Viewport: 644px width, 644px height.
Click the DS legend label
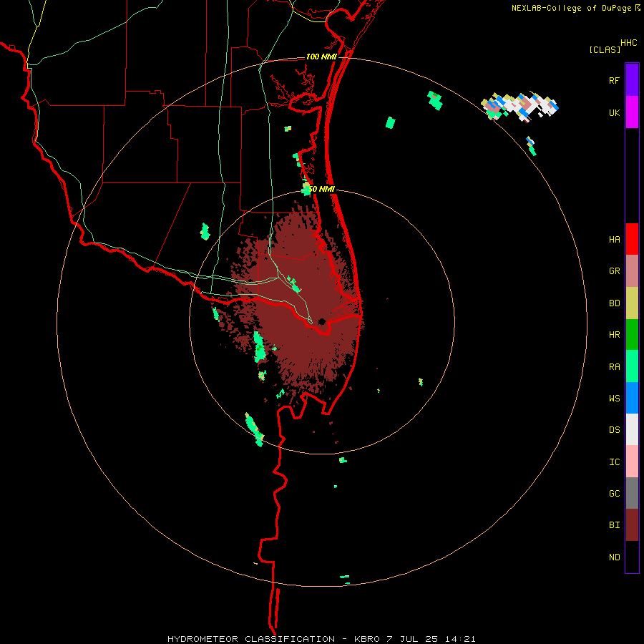[x=614, y=430]
